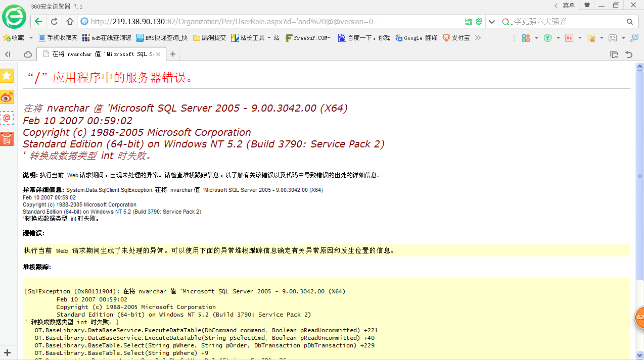Open the 收藏 favorites star button

[x=14, y=38]
